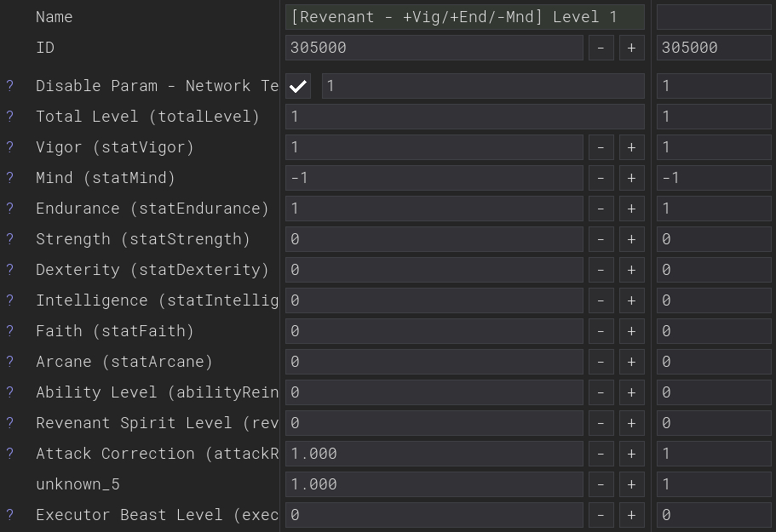Screen dimensions: 776x532
Task: Click the unknown_5 value field
Action: 434,484
